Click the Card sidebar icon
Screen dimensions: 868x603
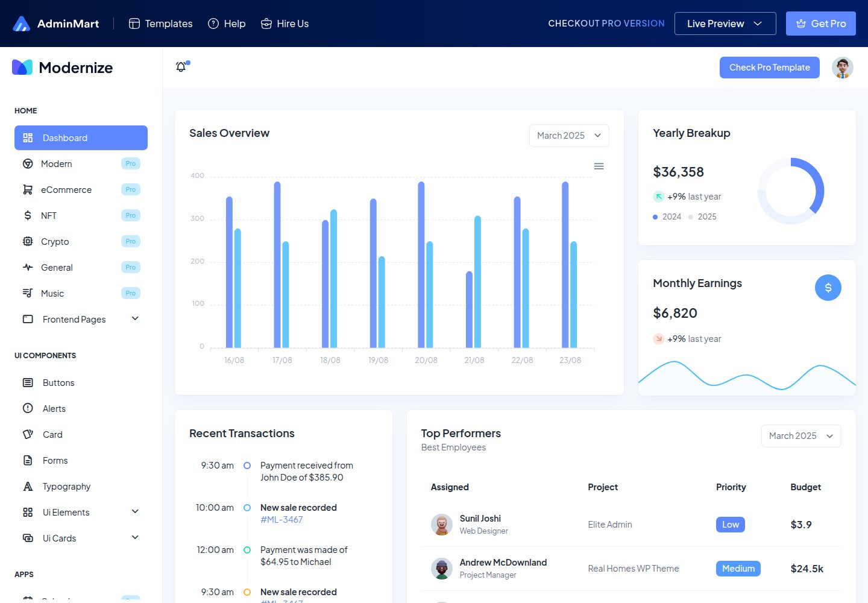point(28,434)
